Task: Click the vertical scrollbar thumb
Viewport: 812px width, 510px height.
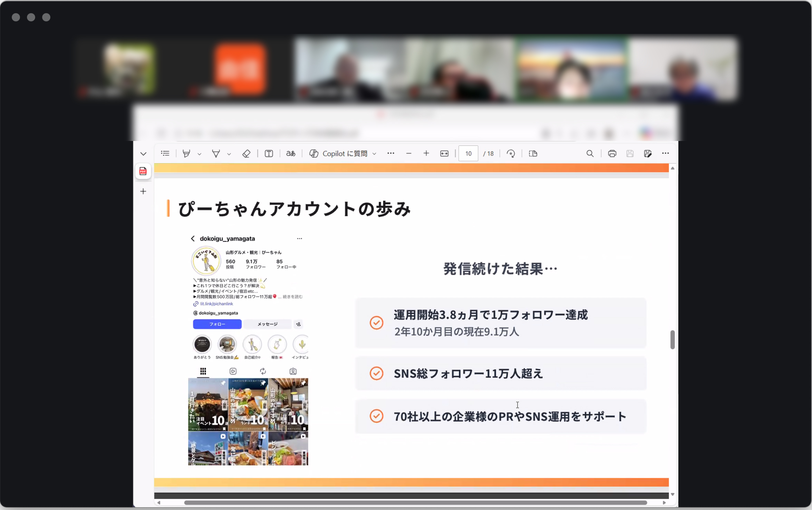Action: click(x=672, y=339)
